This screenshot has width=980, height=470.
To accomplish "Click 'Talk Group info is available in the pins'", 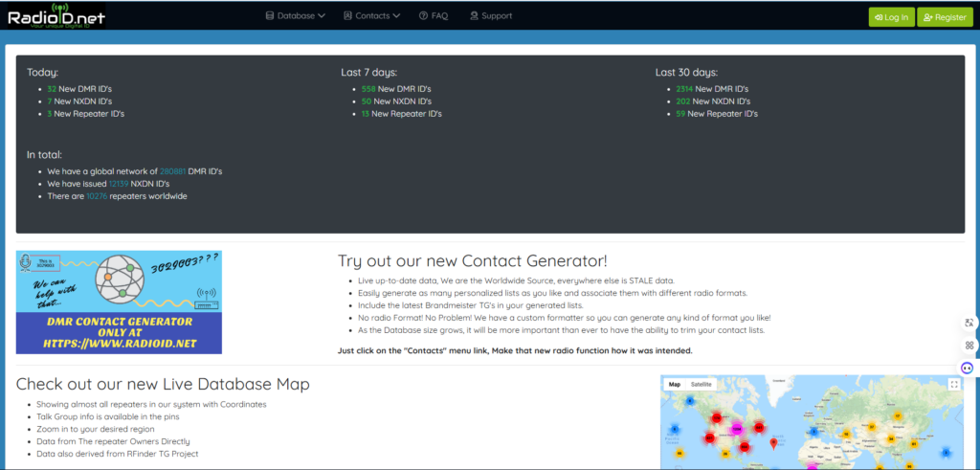I will 107,416.
